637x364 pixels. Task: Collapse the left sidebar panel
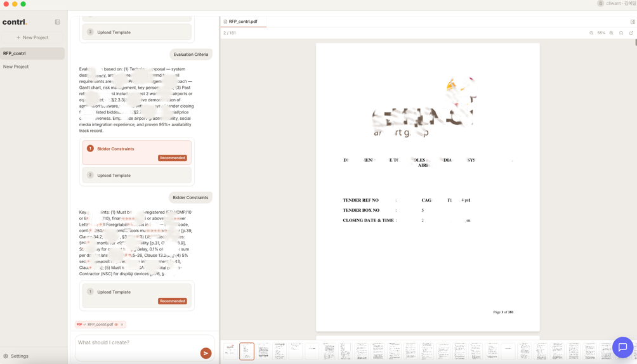click(57, 22)
